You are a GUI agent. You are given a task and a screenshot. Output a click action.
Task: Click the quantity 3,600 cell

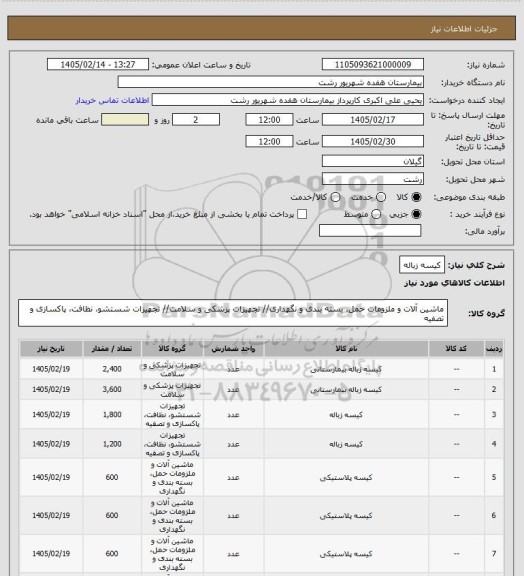tap(112, 389)
